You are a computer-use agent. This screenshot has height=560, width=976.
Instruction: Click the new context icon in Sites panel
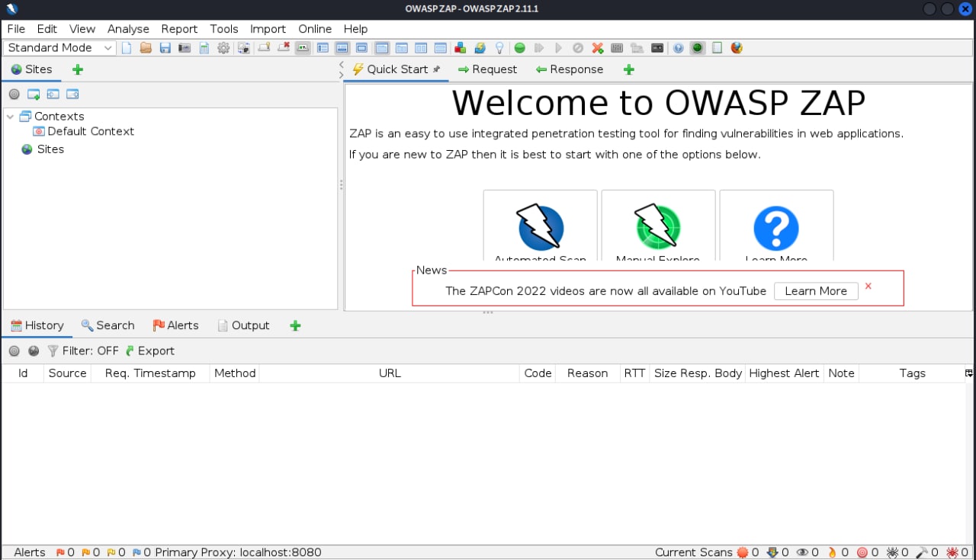coord(34,94)
